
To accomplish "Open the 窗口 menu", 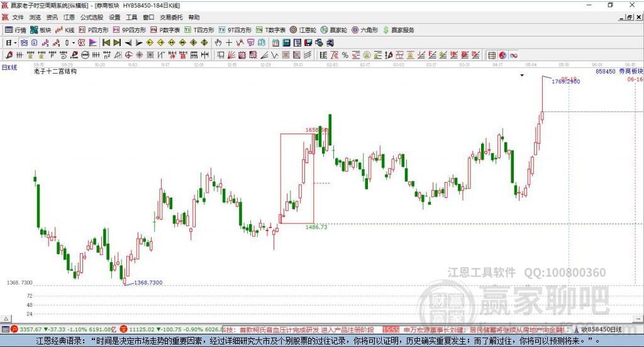I will tap(148, 17).
